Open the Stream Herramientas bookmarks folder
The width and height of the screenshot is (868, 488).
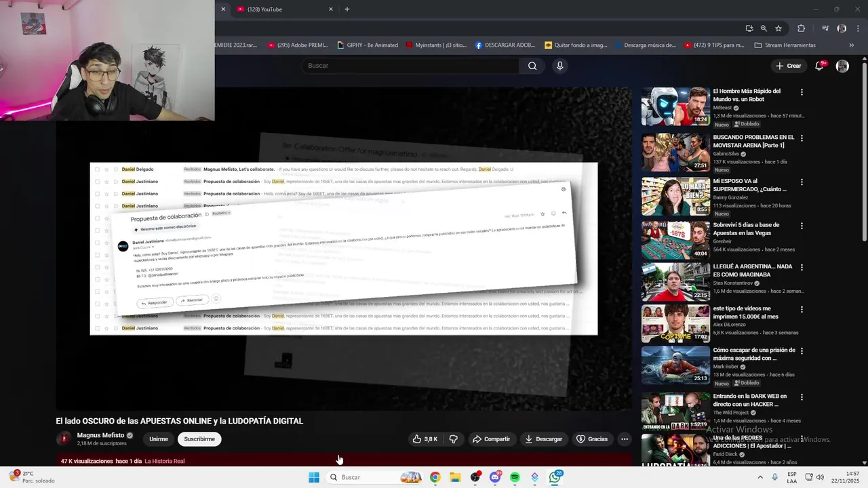(785, 45)
